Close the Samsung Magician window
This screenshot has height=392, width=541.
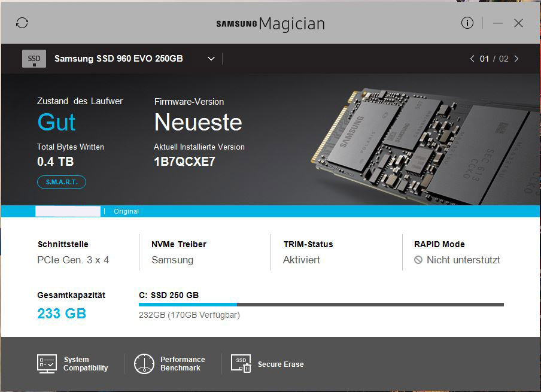(518, 23)
